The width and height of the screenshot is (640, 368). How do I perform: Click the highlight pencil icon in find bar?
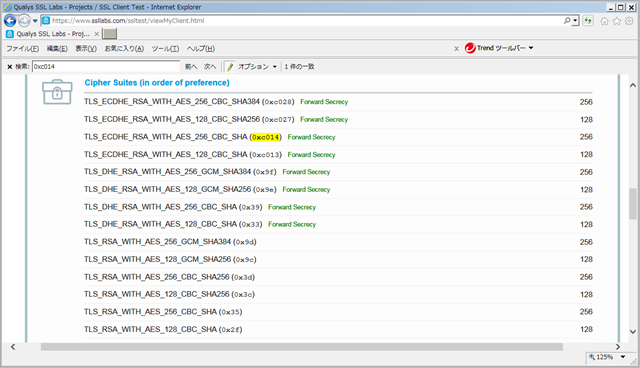tap(230, 67)
